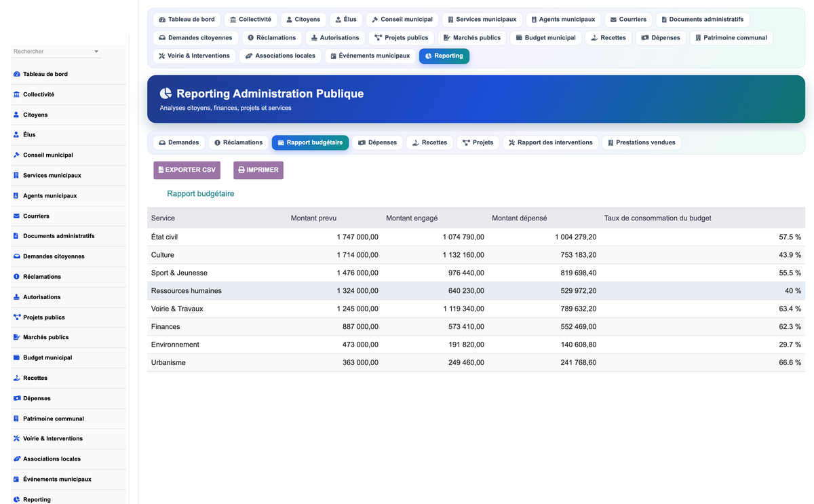Click the Marchés publics contract icon in sidebar

pyautogui.click(x=16, y=337)
